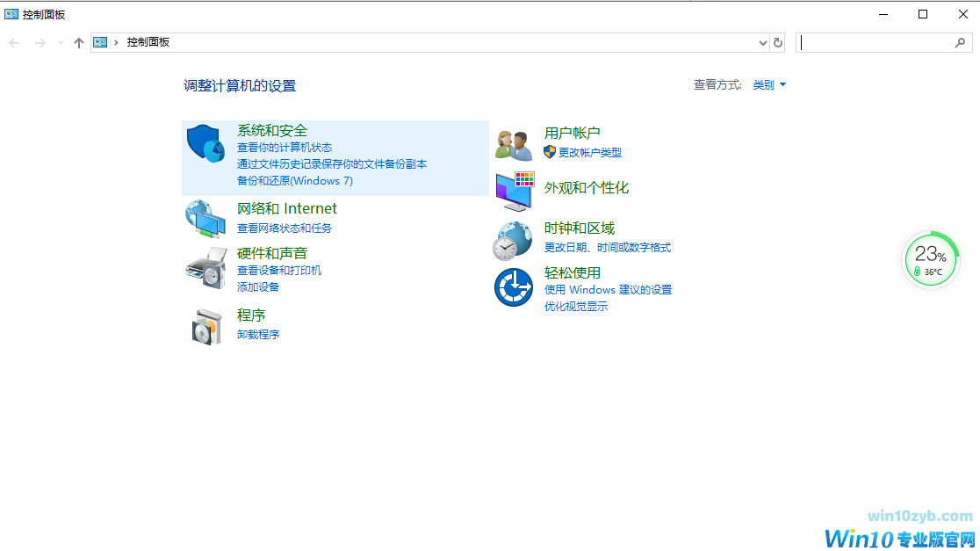Expand the recent locations arrow next to forward button

tap(60, 41)
